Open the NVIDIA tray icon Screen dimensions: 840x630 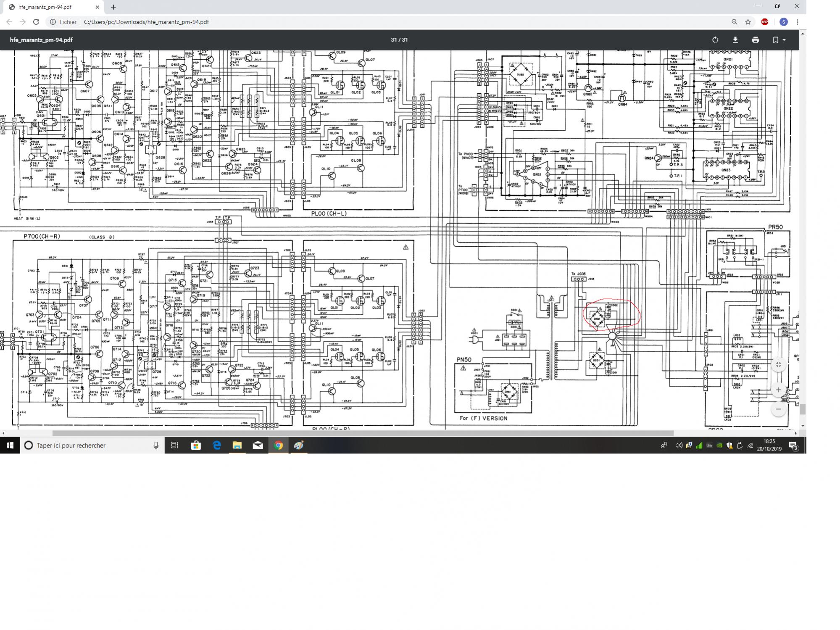click(x=719, y=445)
